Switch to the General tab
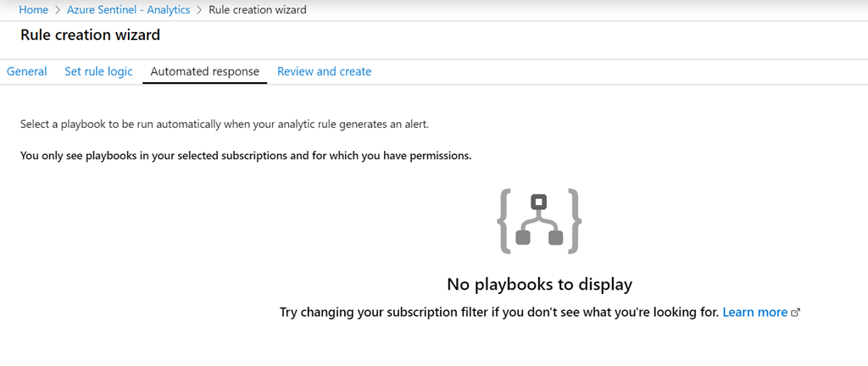 (27, 72)
